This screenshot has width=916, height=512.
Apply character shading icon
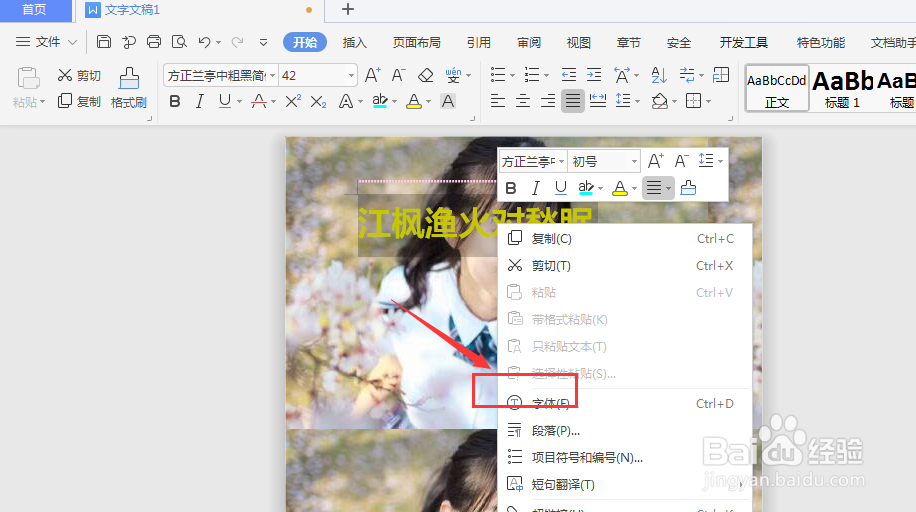pyautogui.click(x=448, y=101)
